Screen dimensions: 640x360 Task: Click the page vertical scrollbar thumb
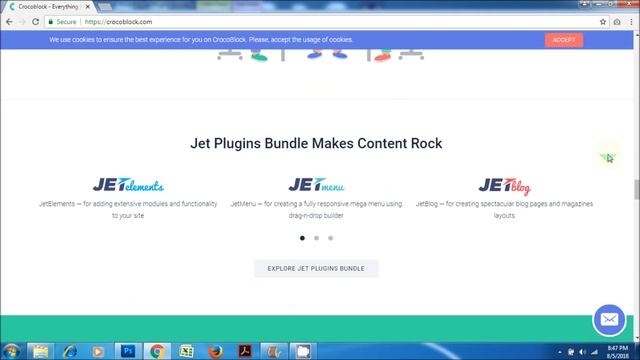(x=636, y=189)
